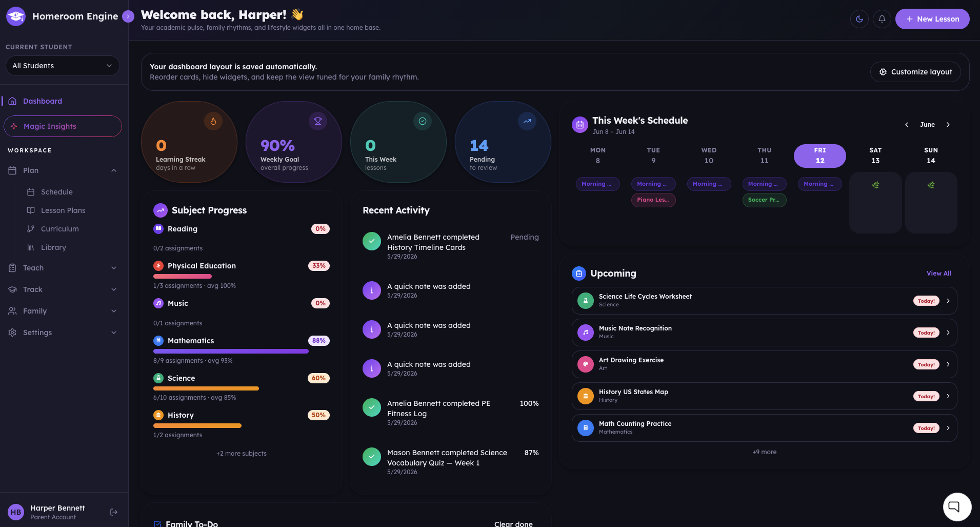Open History US States Map using its chevron
The height and width of the screenshot is (527, 980).
(x=948, y=396)
